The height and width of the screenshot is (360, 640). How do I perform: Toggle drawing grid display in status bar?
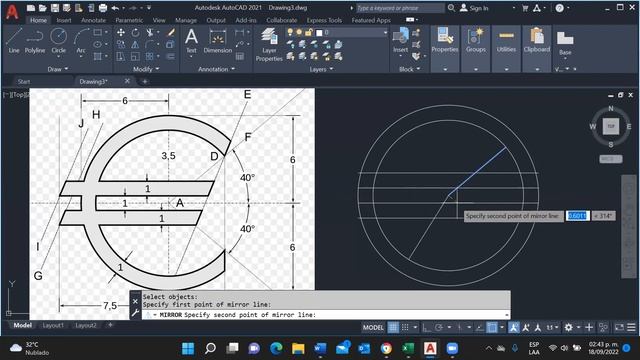point(393,327)
